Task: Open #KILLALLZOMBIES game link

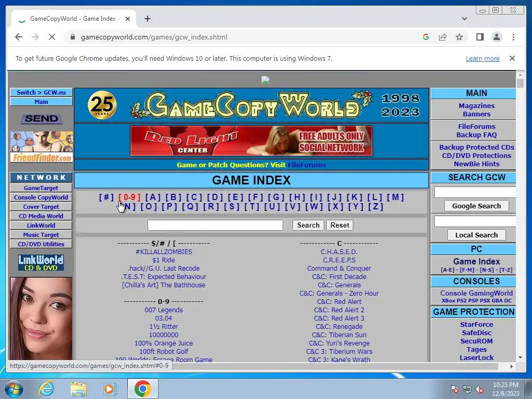Action: [x=164, y=252]
